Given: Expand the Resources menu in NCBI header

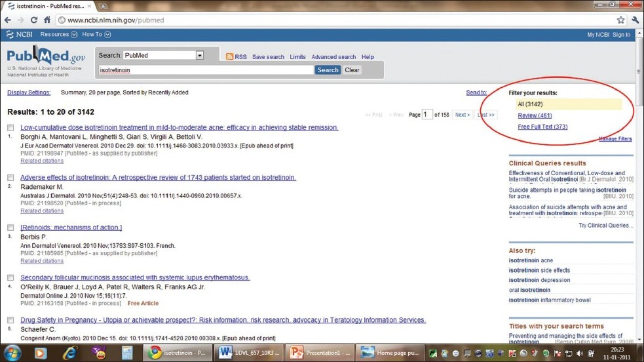Looking at the screenshot, I should [x=59, y=35].
